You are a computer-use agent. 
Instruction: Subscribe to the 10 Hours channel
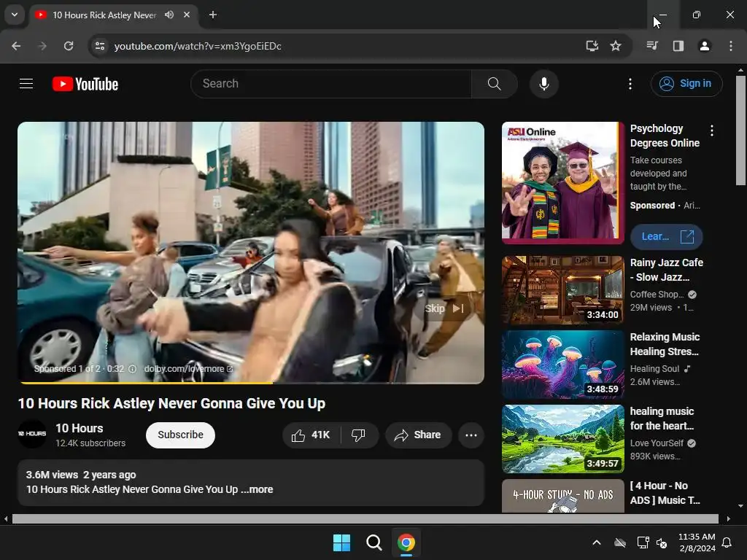(181, 435)
